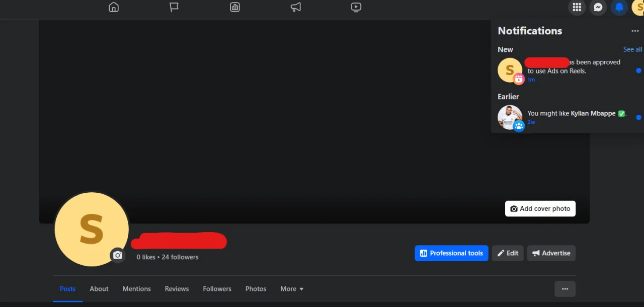Open the Reviews tab

(177, 289)
